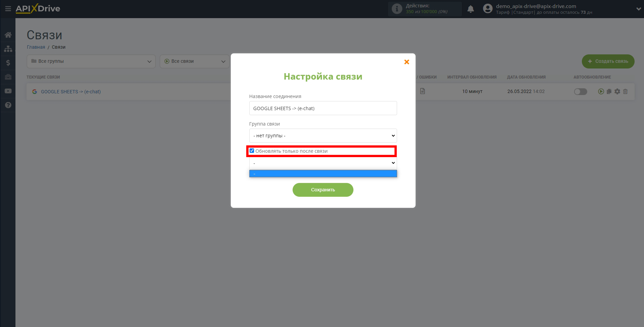Viewport: 644px width, 327px height.
Task: Open settings gear for GOOGLE SHEETS connection
Action: pos(617,91)
